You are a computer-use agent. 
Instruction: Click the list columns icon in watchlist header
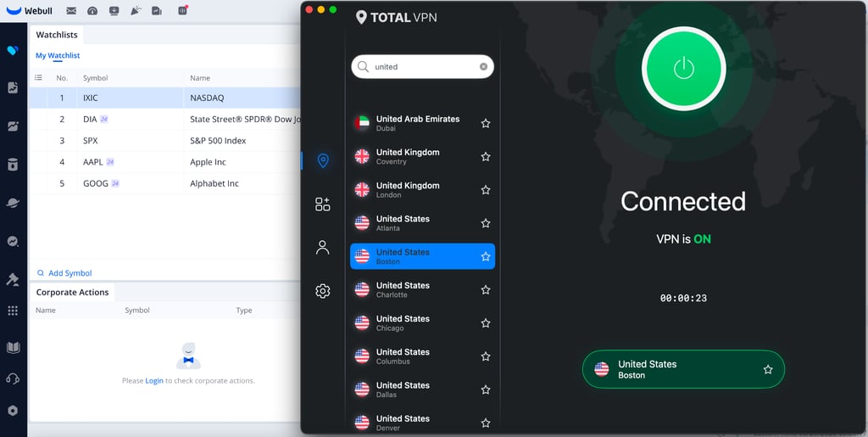[38, 77]
